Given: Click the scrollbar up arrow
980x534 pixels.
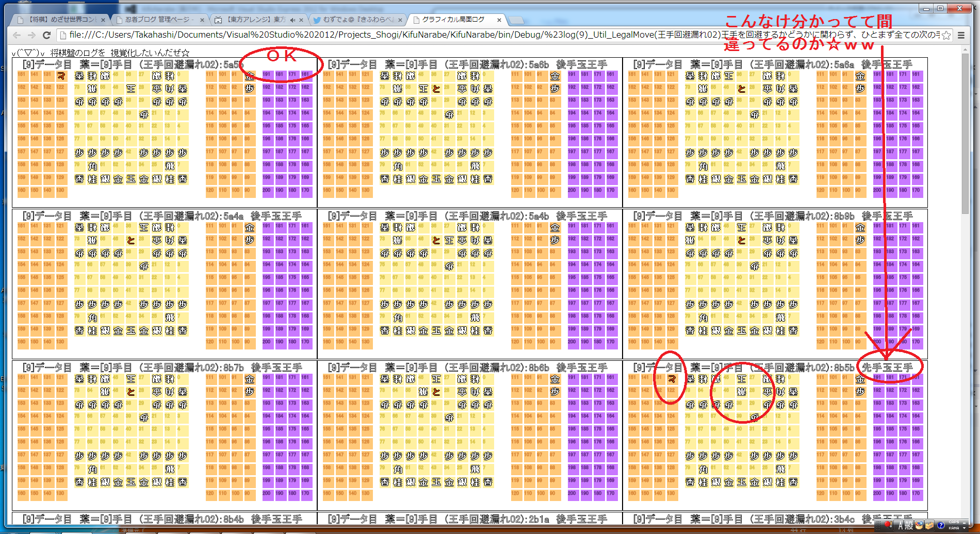Looking at the screenshot, I should (966, 50).
